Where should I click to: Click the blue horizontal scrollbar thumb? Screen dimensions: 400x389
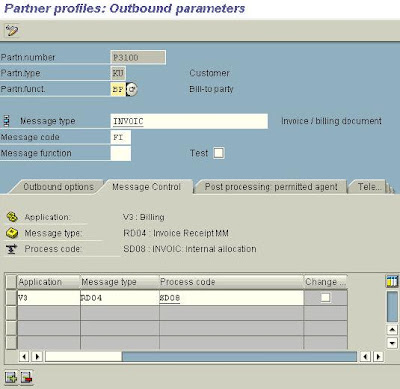coord(239,357)
